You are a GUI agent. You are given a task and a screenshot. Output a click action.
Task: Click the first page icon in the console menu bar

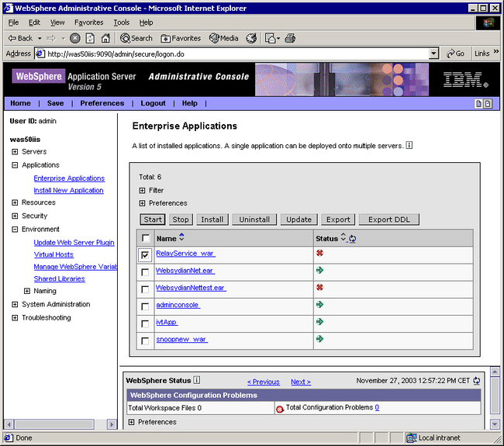point(478,103)
